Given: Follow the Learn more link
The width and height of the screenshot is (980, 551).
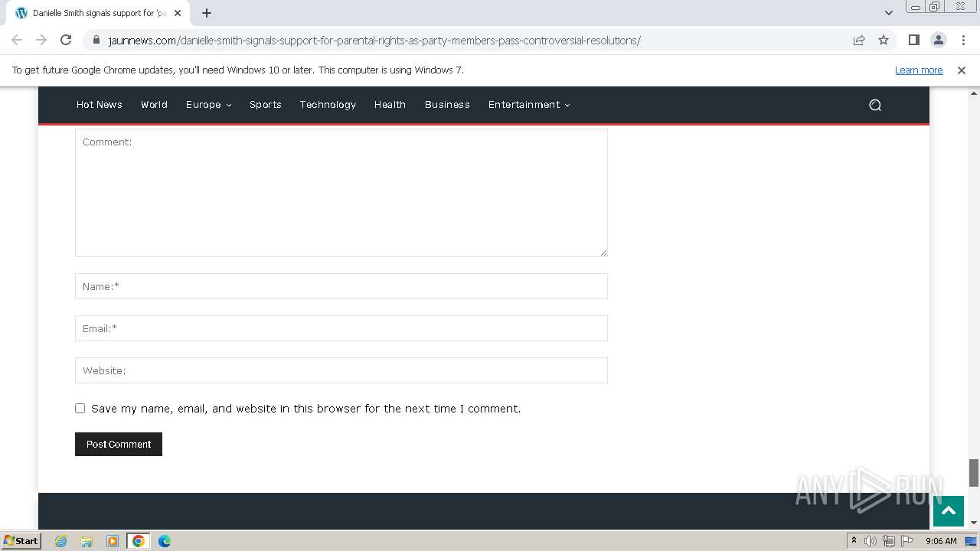Looking at the screenshot, I should tap(919, 70).
